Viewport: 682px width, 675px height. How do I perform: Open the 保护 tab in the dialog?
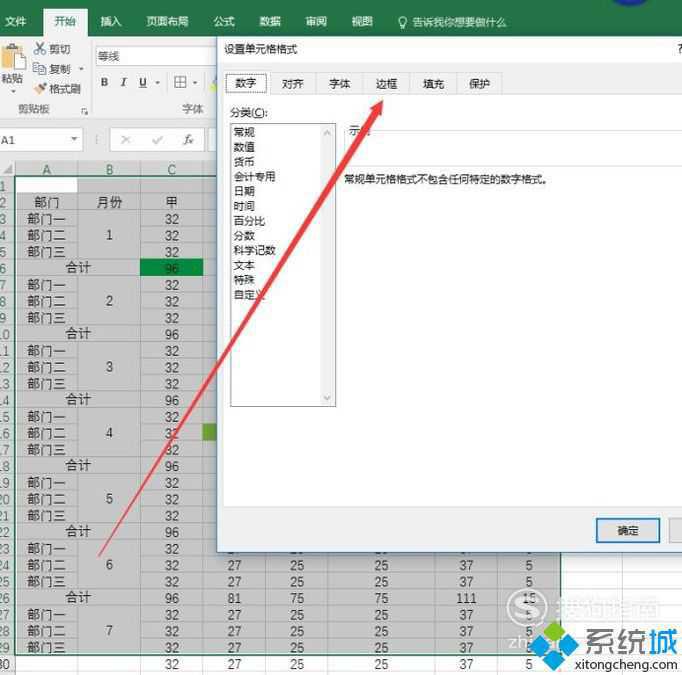(479, 84)
